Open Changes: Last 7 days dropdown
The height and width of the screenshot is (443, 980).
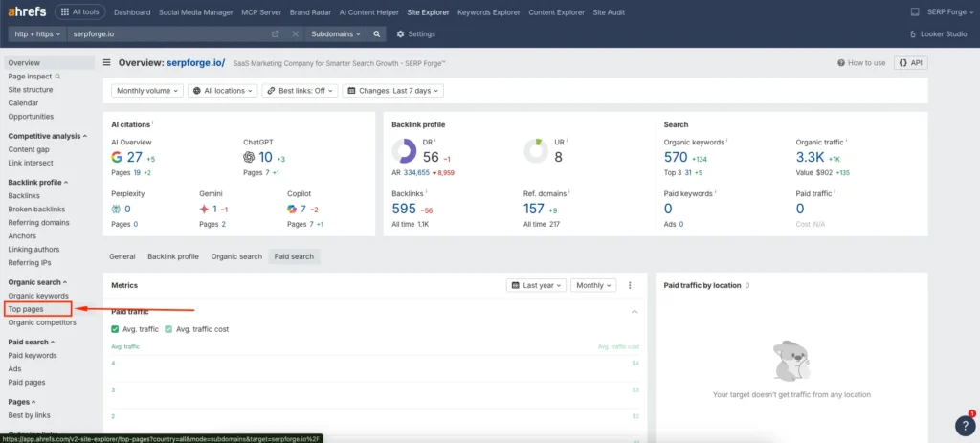(x=393, y=91)
